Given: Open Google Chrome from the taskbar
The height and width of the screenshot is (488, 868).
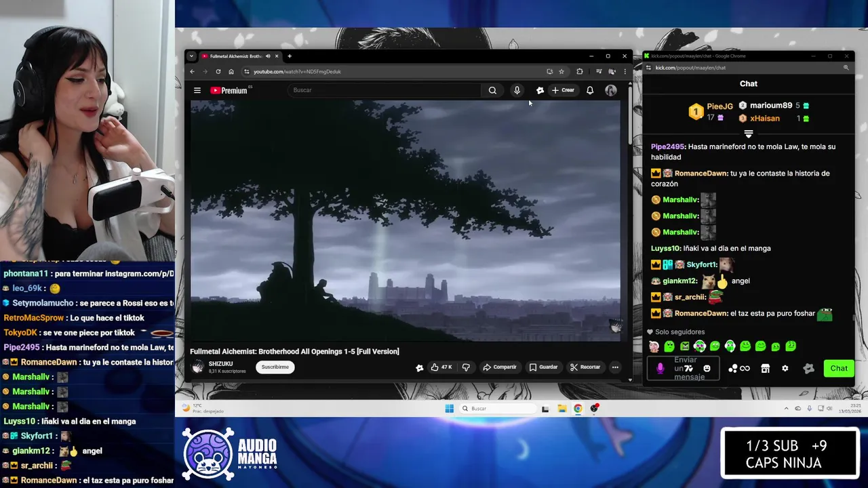Looking at the screenshot, I should 578,408.
